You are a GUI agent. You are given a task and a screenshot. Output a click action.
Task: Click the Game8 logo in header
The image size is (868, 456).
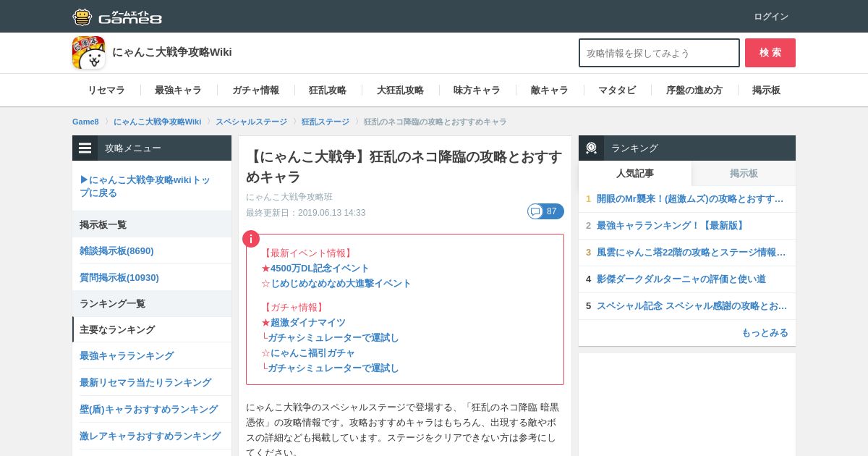coord(117,17)
